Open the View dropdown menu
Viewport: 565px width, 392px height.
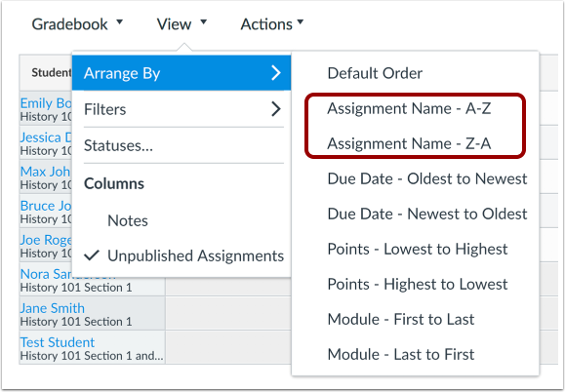click(x=182, y=24)
